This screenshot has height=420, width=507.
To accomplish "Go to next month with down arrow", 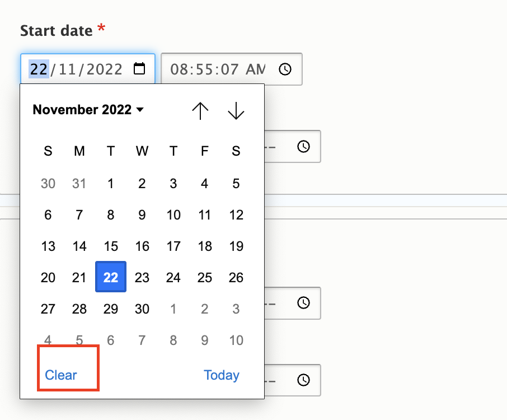I will tap(236, 110).
